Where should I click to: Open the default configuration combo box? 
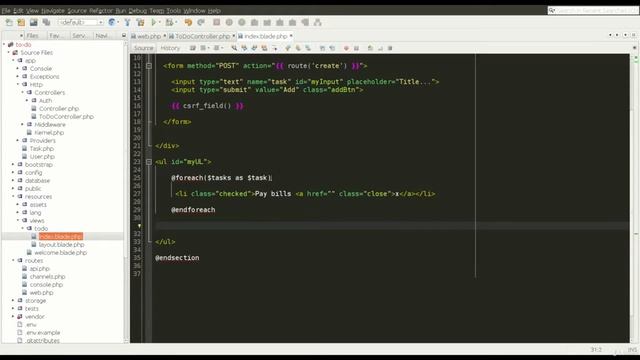80,22
